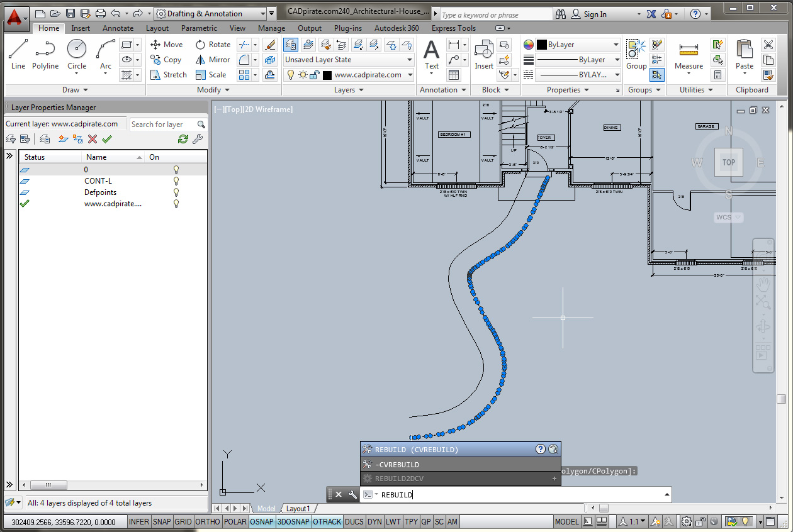Toggle SNAP mode in status bar

(162, 522)
